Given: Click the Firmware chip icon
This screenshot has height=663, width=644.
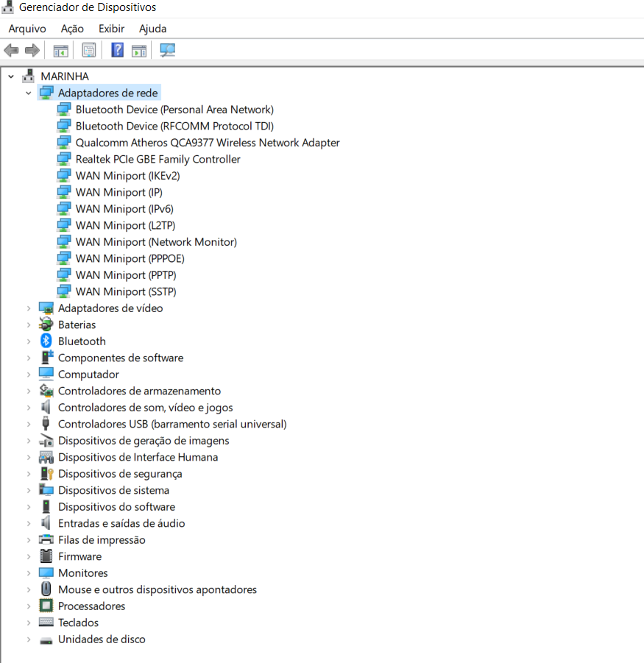Looking at the screenshot, I should [46, 556].
